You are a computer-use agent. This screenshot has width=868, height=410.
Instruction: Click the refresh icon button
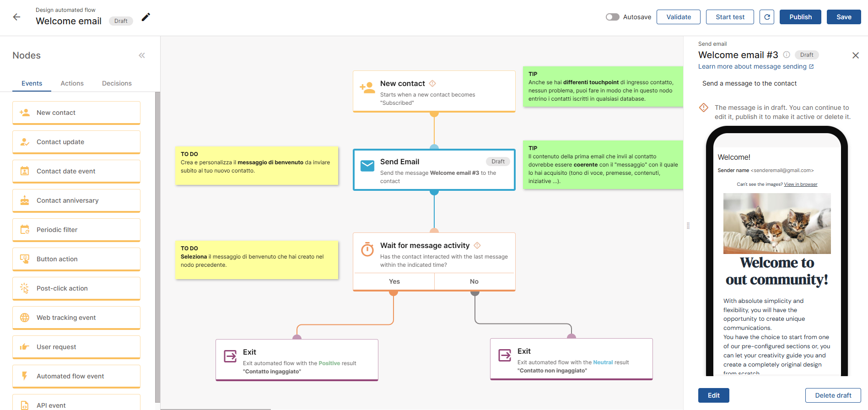tap(767, 17)
